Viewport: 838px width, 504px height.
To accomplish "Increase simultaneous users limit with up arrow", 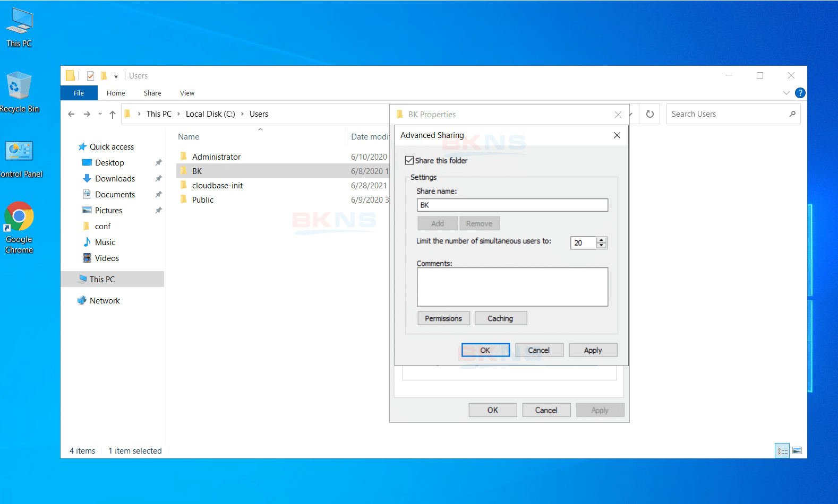I will 601,240.
